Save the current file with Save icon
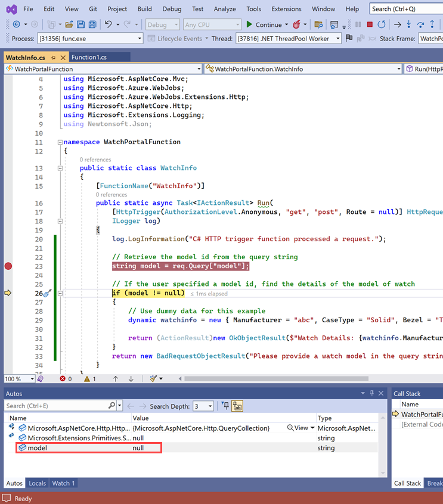 [x=80, y=24]
